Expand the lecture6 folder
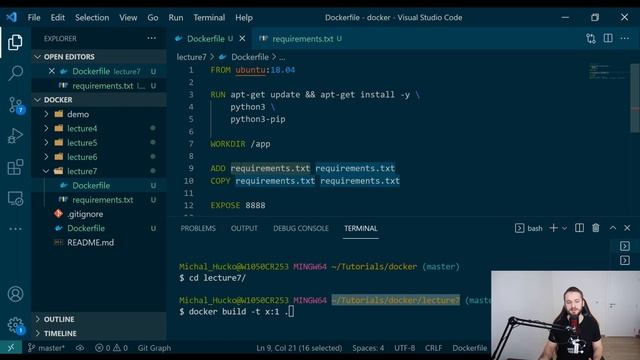The width and height of the screenshot is (640, 360). (x=46, y=157)
